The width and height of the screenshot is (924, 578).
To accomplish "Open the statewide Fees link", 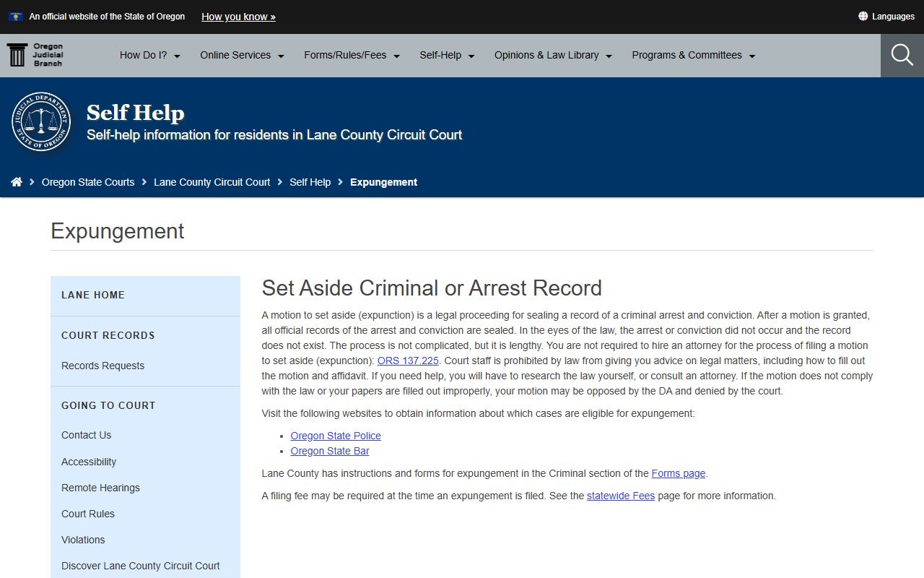I will click(x=621, y=496).
